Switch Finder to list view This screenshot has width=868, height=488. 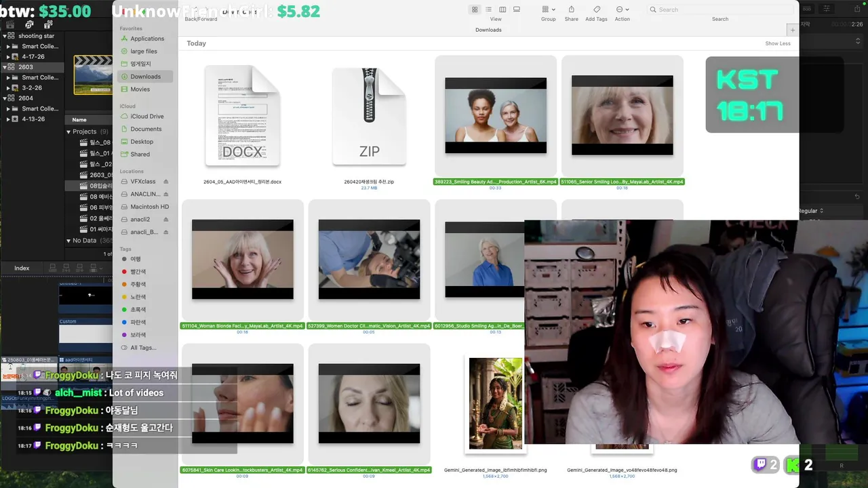coord(488,9)
